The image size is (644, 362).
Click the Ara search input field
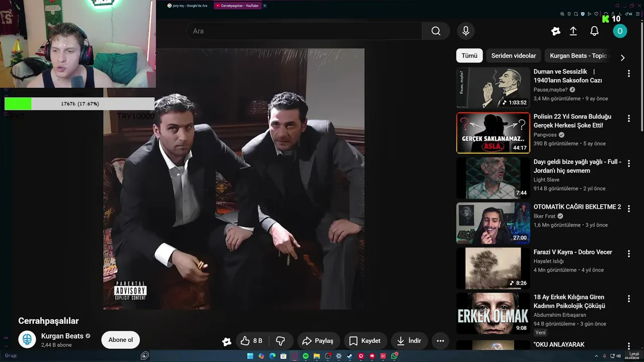point(304,31)
